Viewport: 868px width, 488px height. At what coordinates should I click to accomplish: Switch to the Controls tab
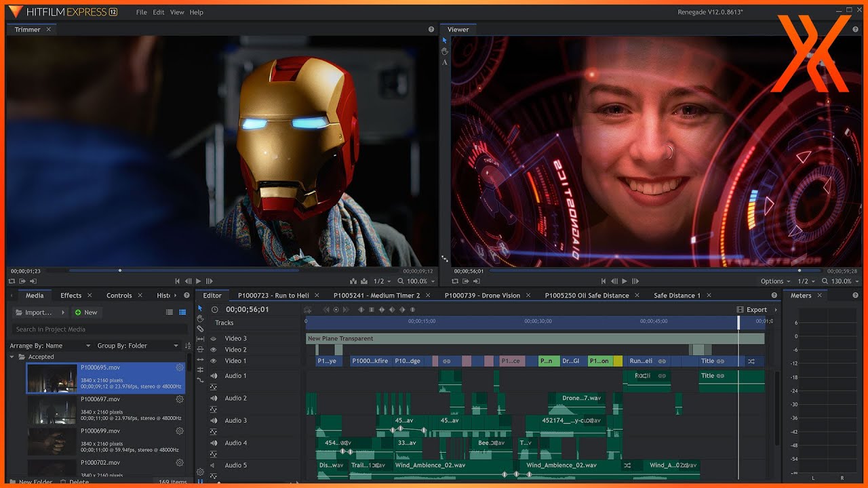119,296
